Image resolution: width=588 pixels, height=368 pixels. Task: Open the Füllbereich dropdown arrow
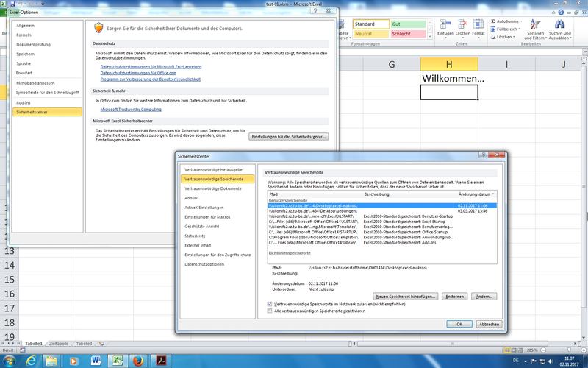click(520, 29)
